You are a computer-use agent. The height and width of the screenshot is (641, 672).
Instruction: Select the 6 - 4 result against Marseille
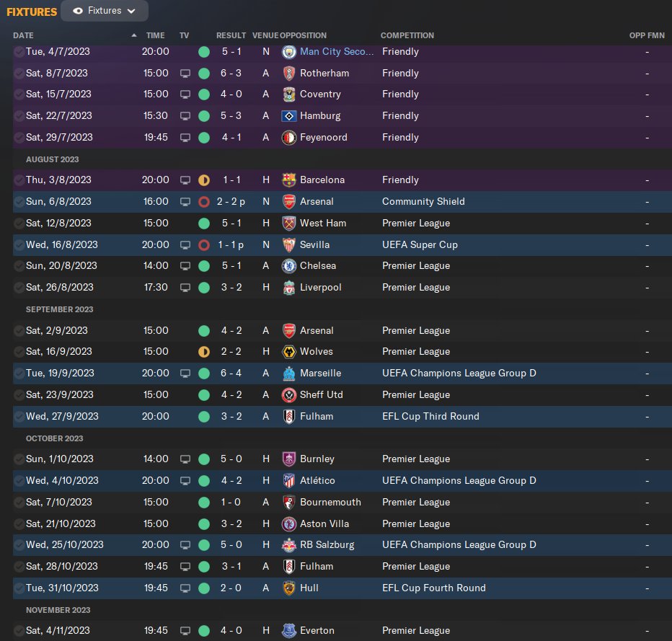tap(231, 373)
